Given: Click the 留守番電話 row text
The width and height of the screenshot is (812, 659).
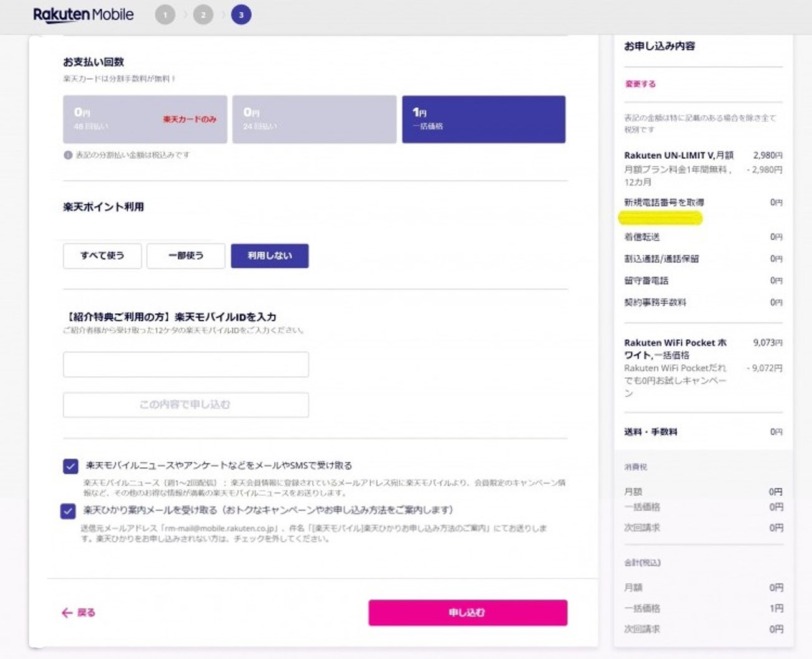Looking at the screenshot, I should click(646, 281).
